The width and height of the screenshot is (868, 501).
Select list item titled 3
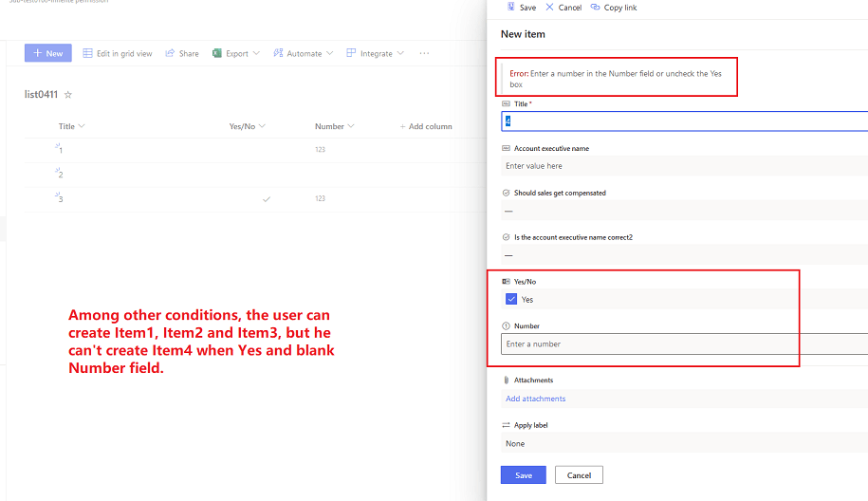pos(61,198)
